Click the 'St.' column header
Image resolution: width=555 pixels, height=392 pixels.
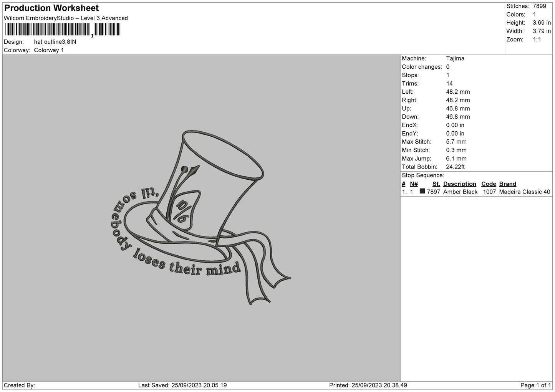[x=436, y=184]
